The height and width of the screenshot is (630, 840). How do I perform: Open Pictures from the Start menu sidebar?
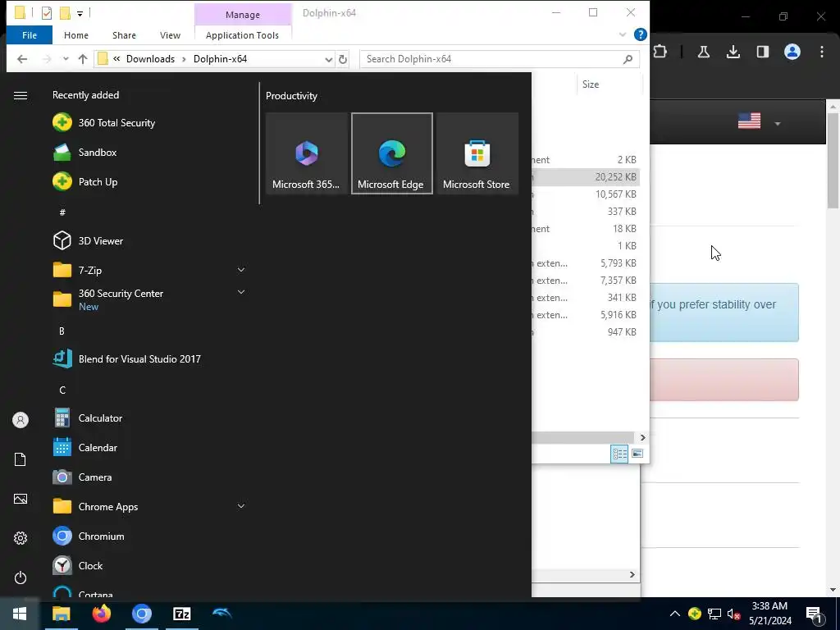(x=21, y=499)
